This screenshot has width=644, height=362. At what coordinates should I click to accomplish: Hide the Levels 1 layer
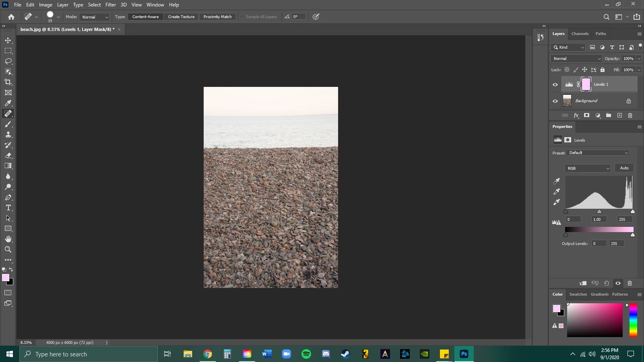(555, 84)
